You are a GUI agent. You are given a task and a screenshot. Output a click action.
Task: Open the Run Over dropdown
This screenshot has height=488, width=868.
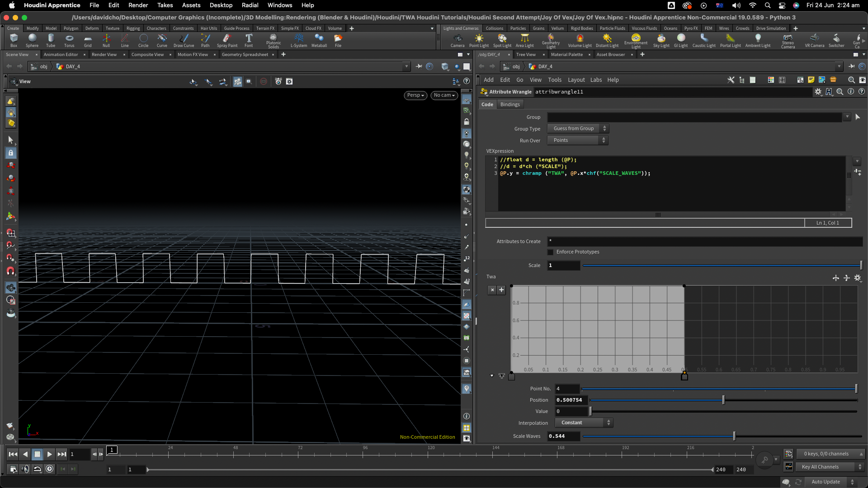point(578,141)
